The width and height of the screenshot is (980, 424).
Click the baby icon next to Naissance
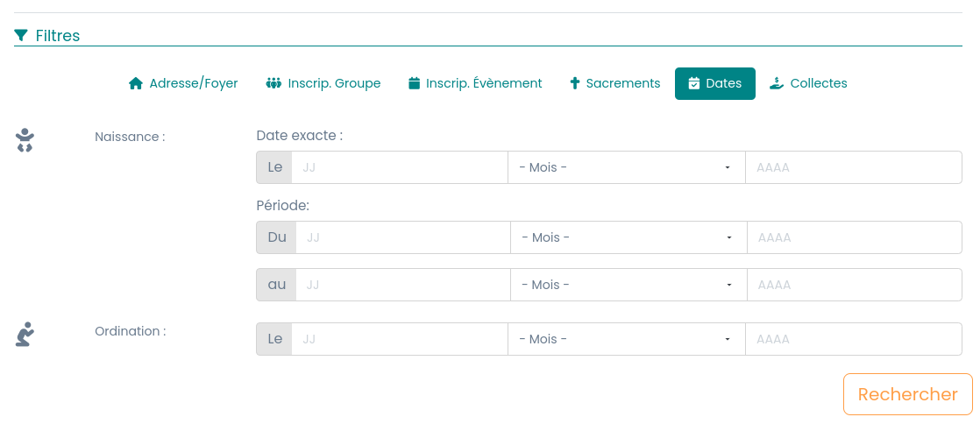tap(25, 140)
